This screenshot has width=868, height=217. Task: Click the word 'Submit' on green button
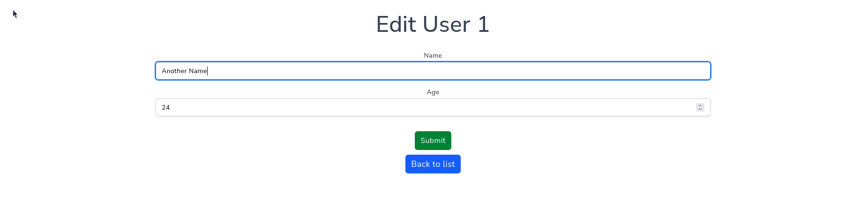[x=433, y=141]
